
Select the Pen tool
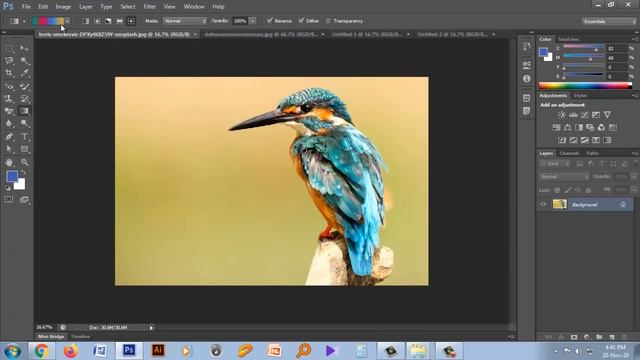9,137
